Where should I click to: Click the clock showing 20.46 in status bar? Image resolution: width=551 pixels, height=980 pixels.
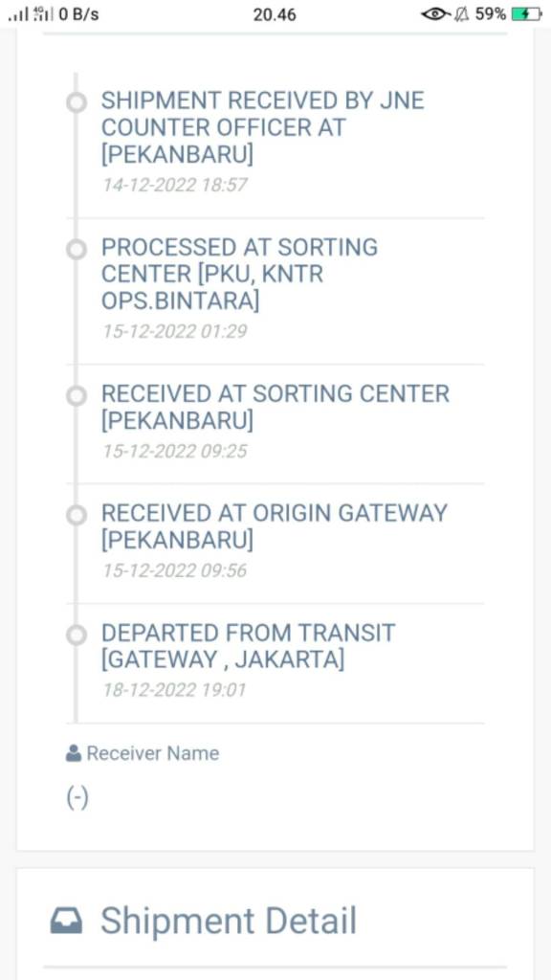pyautogui.click(x=275, y=14)
